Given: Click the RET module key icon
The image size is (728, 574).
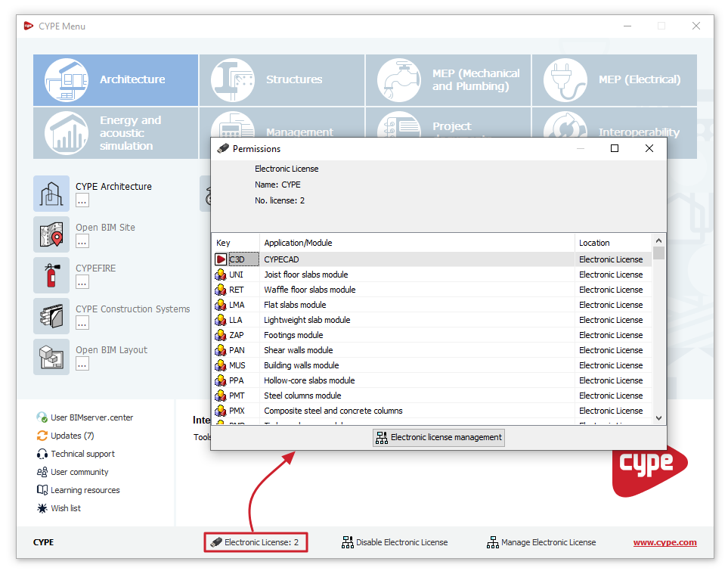Looking at the screenshot, I should pyautogui.click(x=221, y=290).
